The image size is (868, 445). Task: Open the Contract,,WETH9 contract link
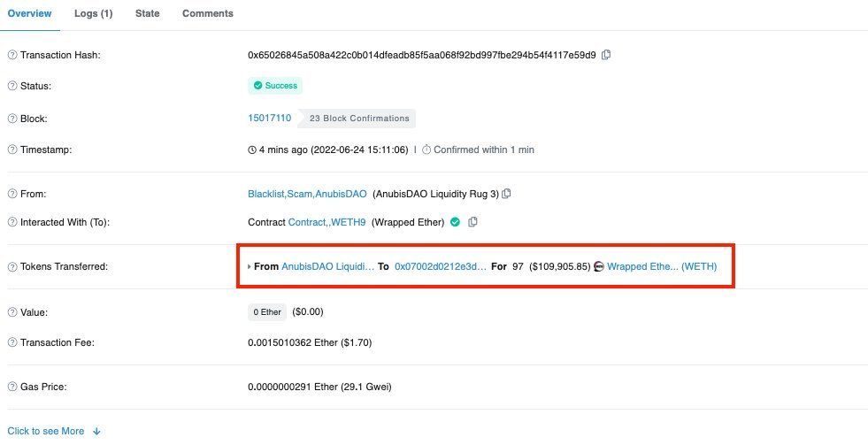point(326,222)
